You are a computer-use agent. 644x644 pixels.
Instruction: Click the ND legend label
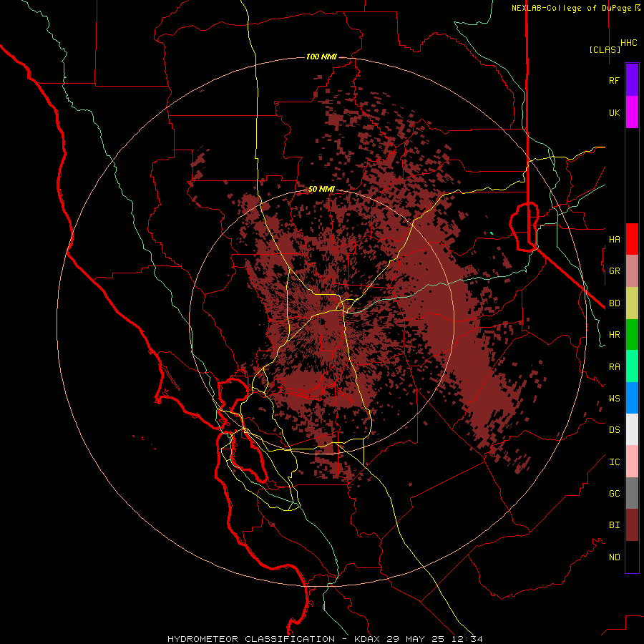pyautogui.click(x=614, y=557)
